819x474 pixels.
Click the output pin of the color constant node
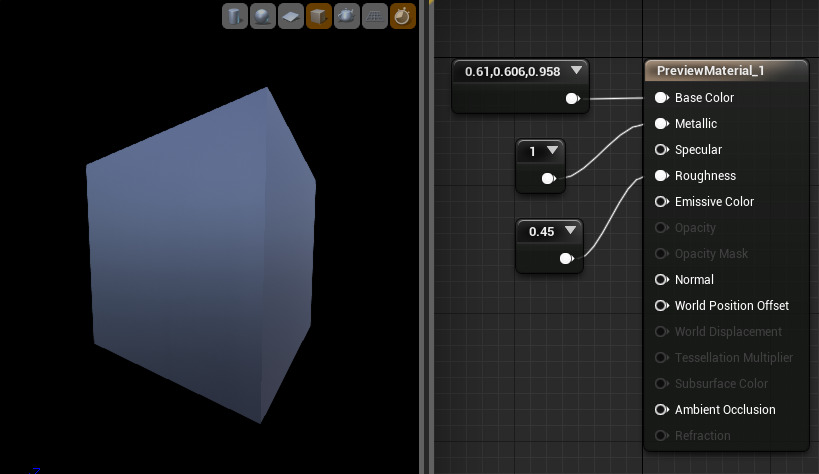[x=573, y=98]
